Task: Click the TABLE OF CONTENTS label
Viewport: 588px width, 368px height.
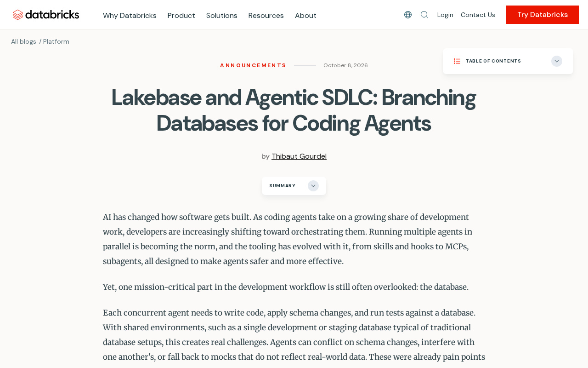Action: (x=493, y=61)
